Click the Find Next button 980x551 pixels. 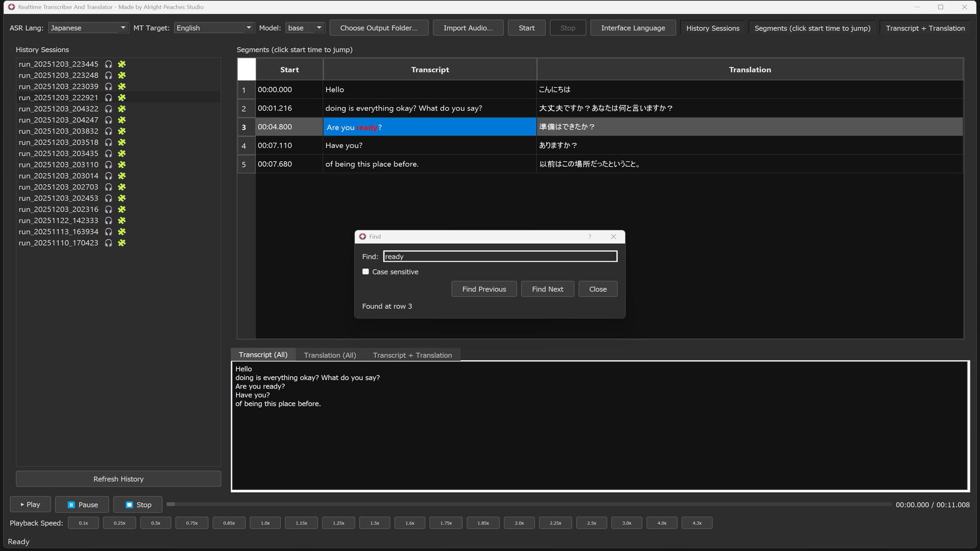click(x=547, y=289)
